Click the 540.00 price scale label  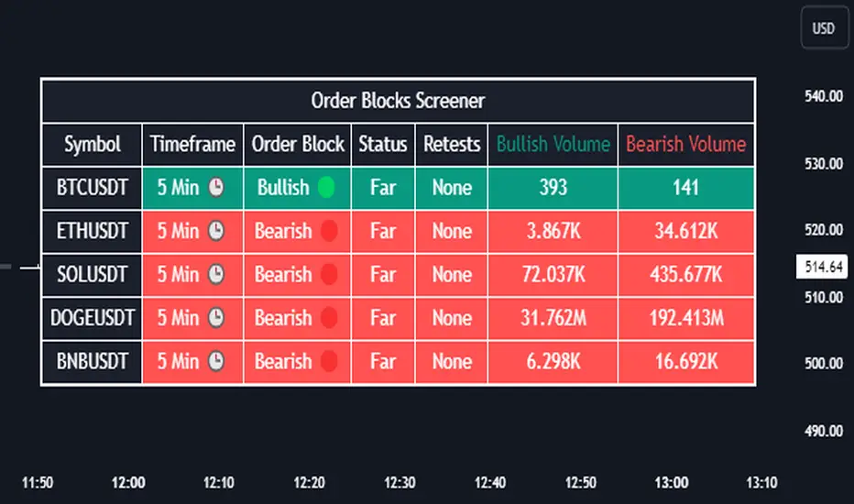822,96
